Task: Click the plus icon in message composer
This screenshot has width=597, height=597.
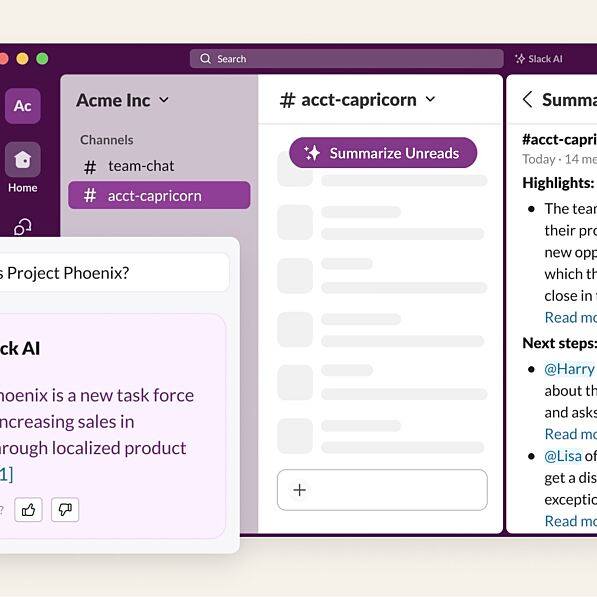Action: point(300,490)
